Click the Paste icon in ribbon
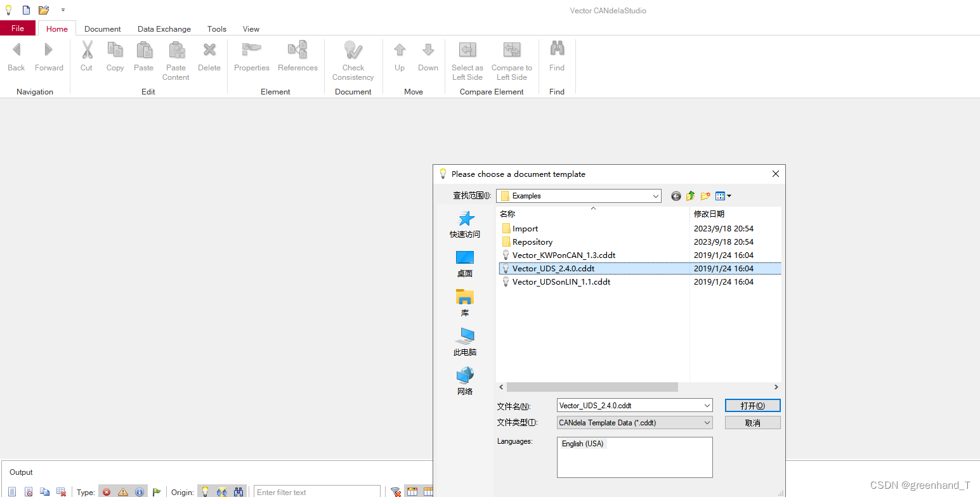This screenshot has width=980, height=497. (144, 49)
